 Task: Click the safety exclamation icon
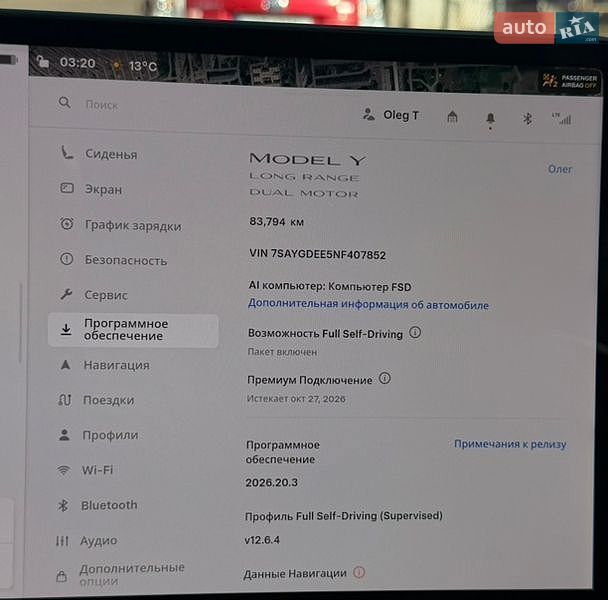[x=66, y=258]
